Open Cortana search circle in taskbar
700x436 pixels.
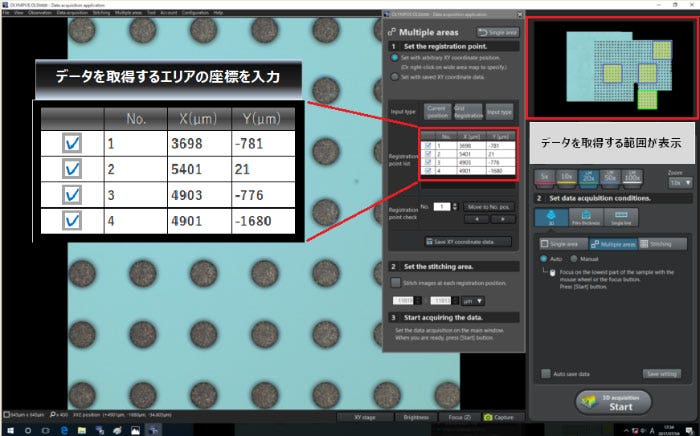tap(28, 431)
